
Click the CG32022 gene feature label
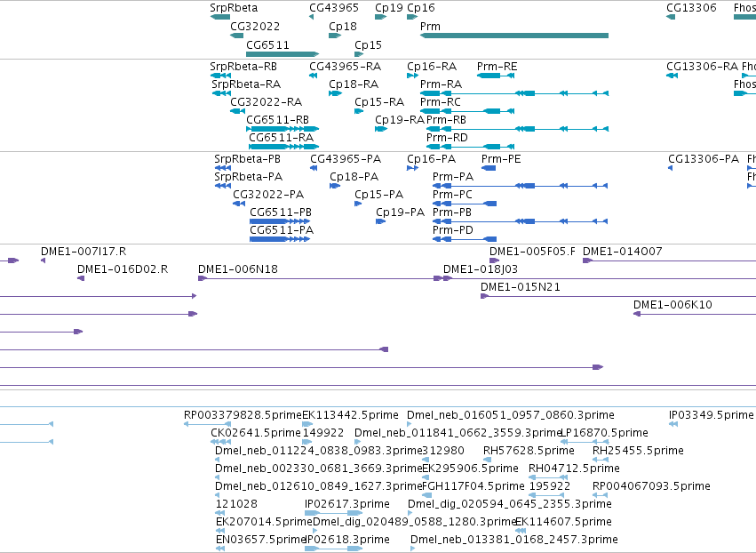click(255, 27)
